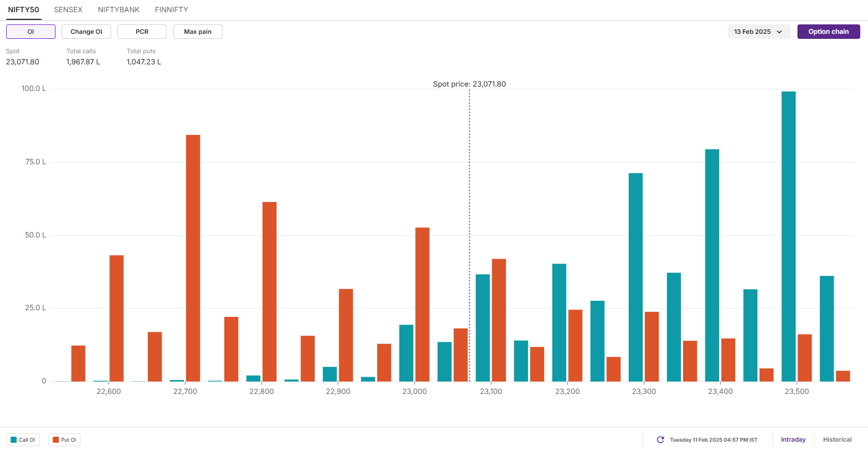Screen dimensions: 868x450
Task: Switch to the SENSEX tab
Action: (68, 9)
